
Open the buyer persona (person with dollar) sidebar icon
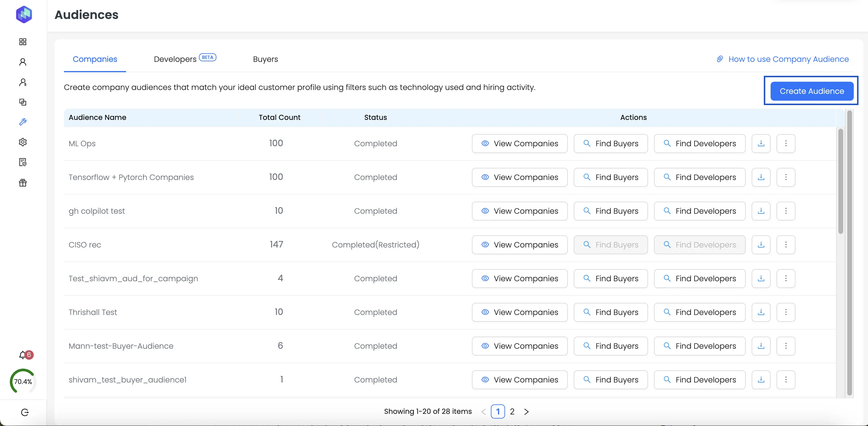pos(22,82)
